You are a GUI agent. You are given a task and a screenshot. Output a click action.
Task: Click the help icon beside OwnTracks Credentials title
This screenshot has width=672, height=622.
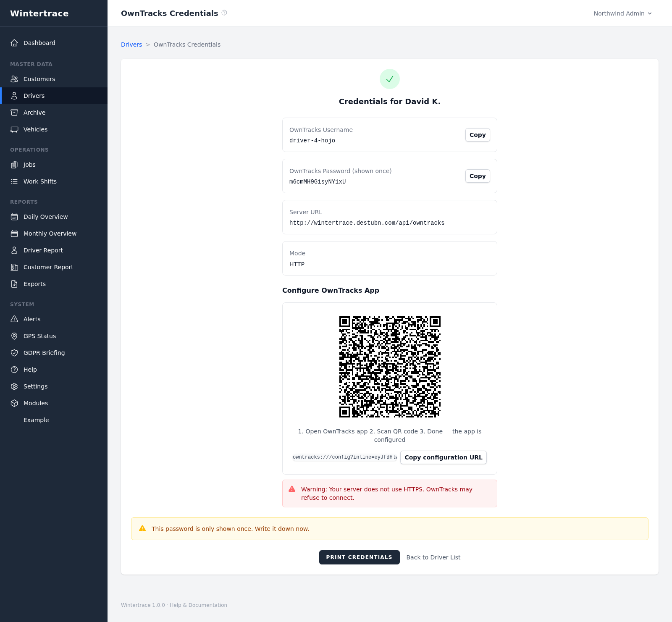[224, 13]
